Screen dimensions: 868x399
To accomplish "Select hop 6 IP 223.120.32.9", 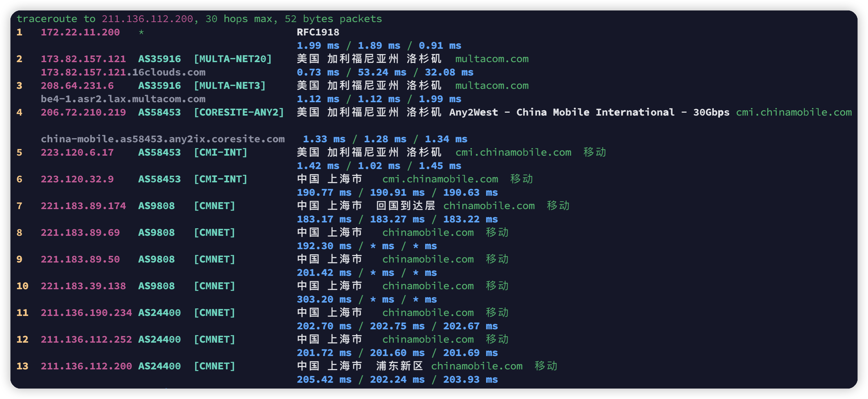I will pyautogui.click(x=77, y=179).
